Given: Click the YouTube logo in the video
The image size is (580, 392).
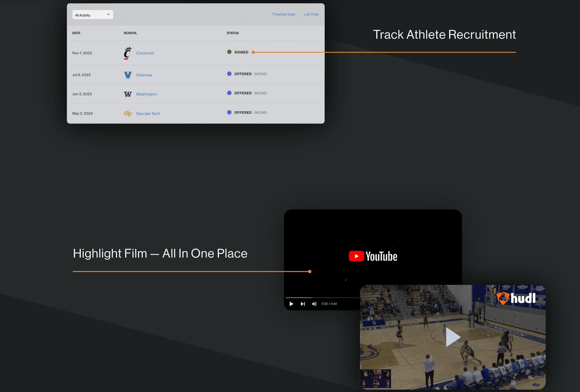Looking at the screenshot, I should click(x=373, y=256).
